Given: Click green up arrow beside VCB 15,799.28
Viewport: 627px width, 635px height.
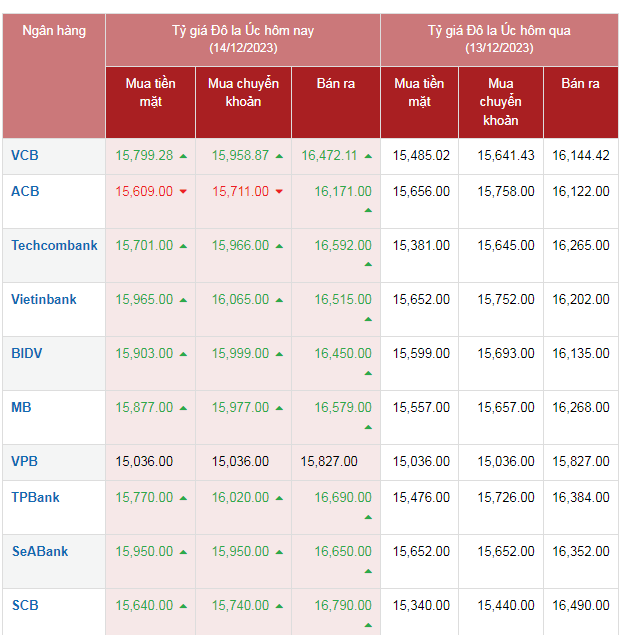Looking at the screenshot, I should pyautogui.click(x=183, y=156).
